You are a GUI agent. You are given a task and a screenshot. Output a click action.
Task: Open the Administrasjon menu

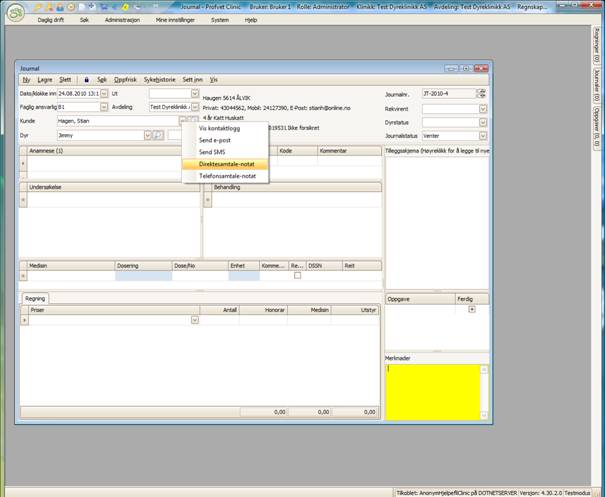[x=121, y=20]
